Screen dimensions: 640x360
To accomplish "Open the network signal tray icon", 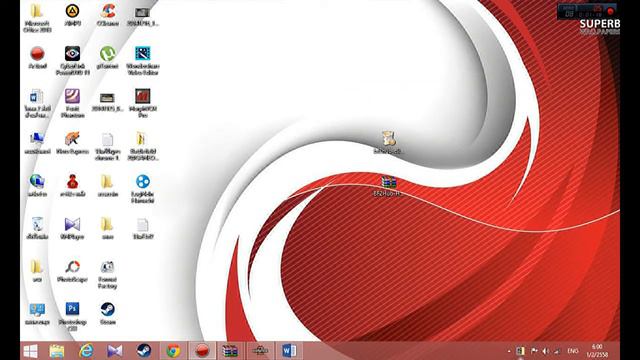I will tap(558, 351).
